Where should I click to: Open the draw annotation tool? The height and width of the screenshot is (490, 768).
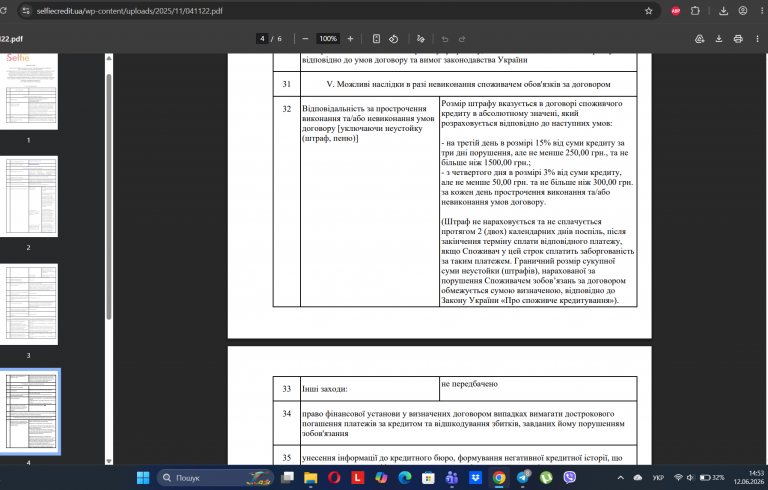tap(421, 39)
